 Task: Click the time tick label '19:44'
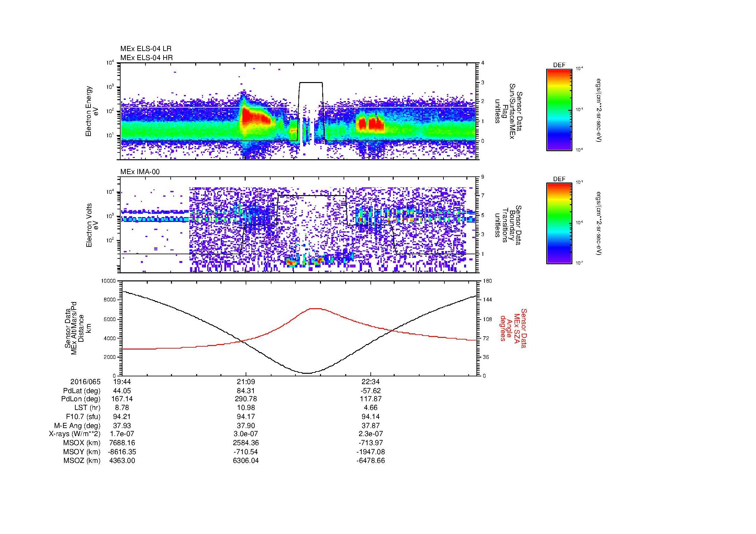coord(122,382)
